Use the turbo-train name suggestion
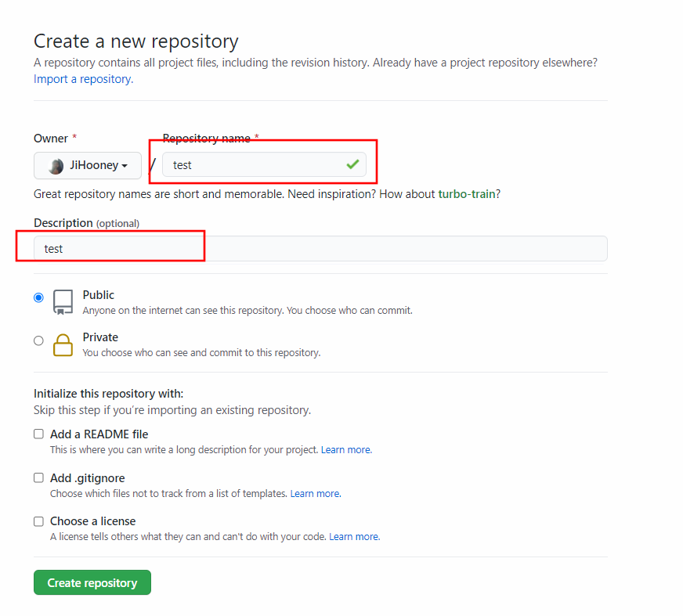 click(467, 194)
